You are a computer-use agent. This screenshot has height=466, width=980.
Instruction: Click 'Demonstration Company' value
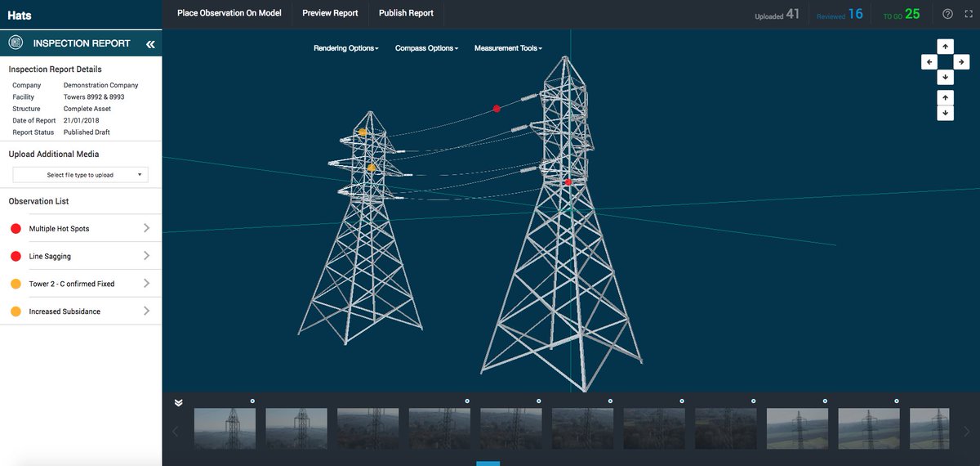[x=100, y=85]
